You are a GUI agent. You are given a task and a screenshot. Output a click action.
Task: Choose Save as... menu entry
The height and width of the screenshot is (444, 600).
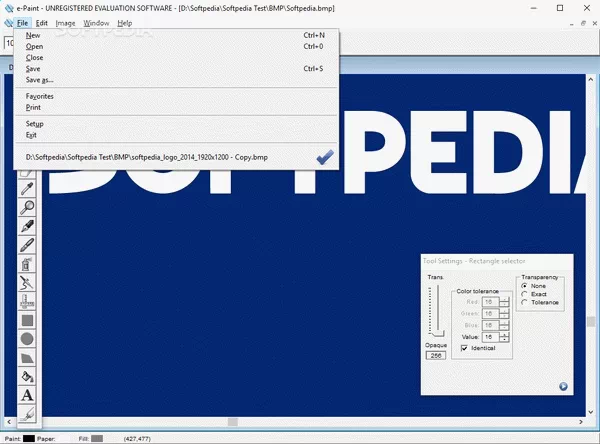click(176, 80)
